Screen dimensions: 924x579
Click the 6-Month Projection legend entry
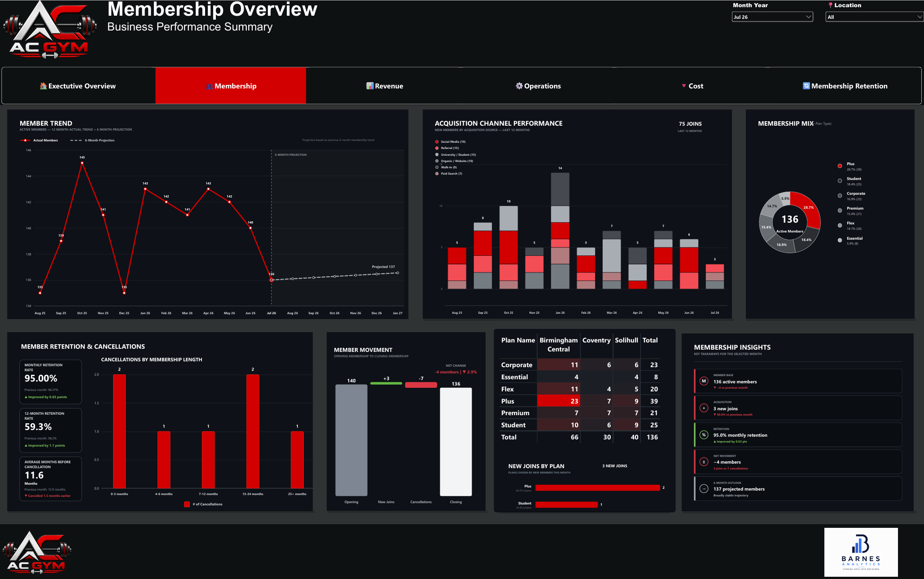coord(92,140)
